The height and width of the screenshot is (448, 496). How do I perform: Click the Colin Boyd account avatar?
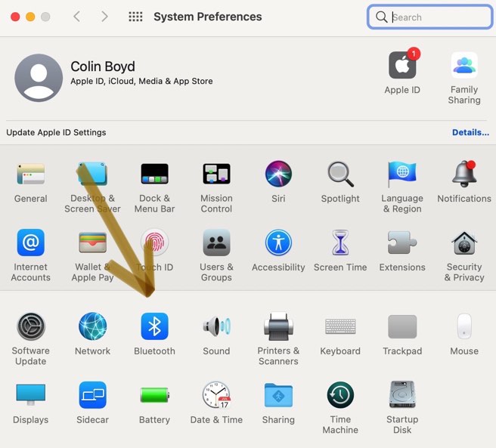tap(39, 78)
